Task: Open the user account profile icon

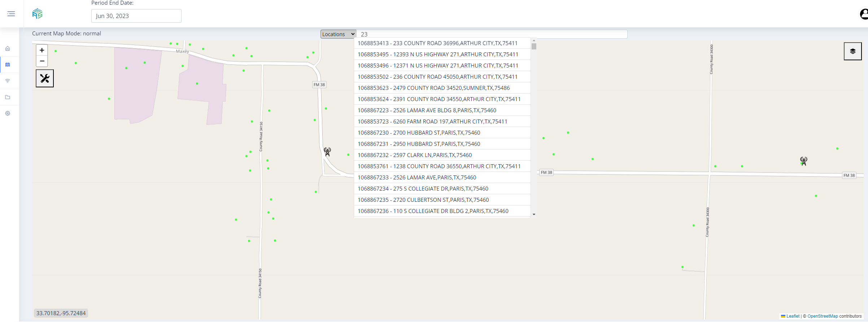Action: [864, 14]
